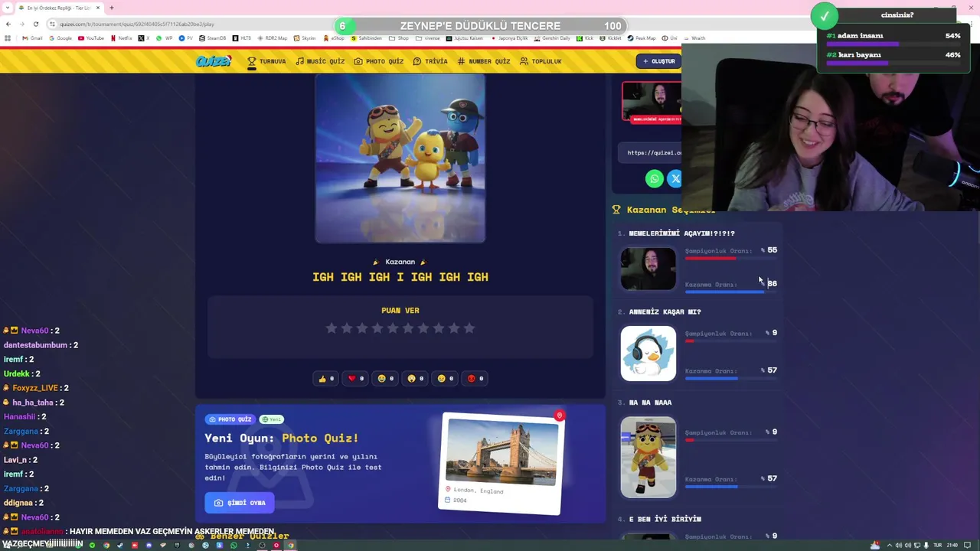The image size is (980, 551).
Task: Give the surprised face reaction
Action: click(416, 378)
